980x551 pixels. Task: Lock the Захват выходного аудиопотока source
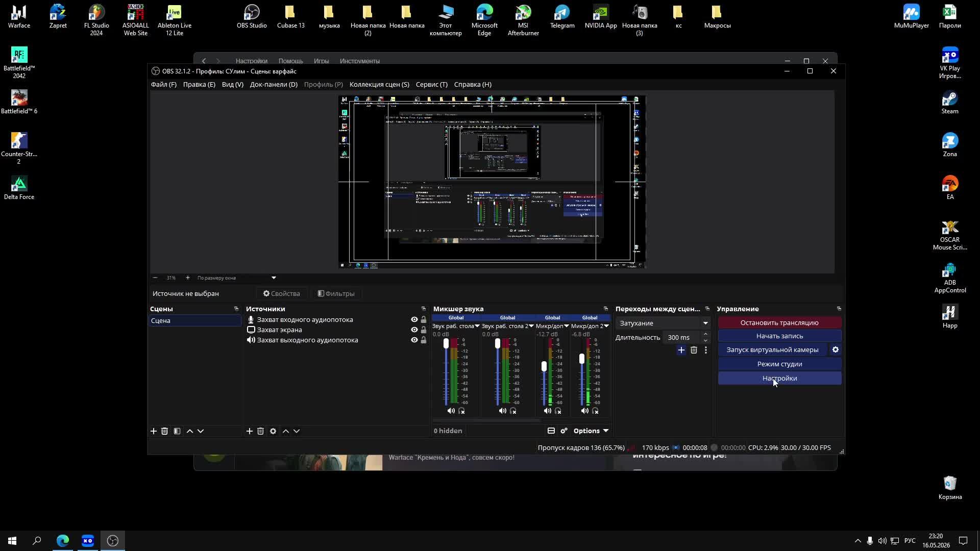tap(424, 340)
